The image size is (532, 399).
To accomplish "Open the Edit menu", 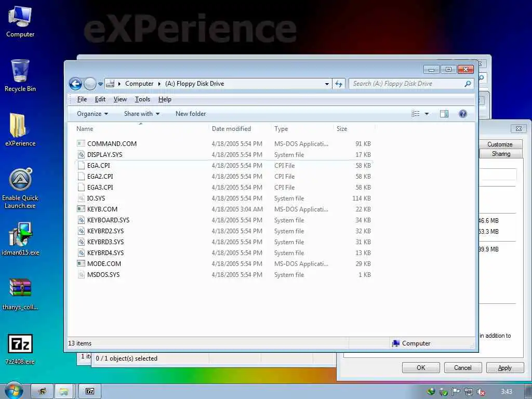I will [100, 99].
